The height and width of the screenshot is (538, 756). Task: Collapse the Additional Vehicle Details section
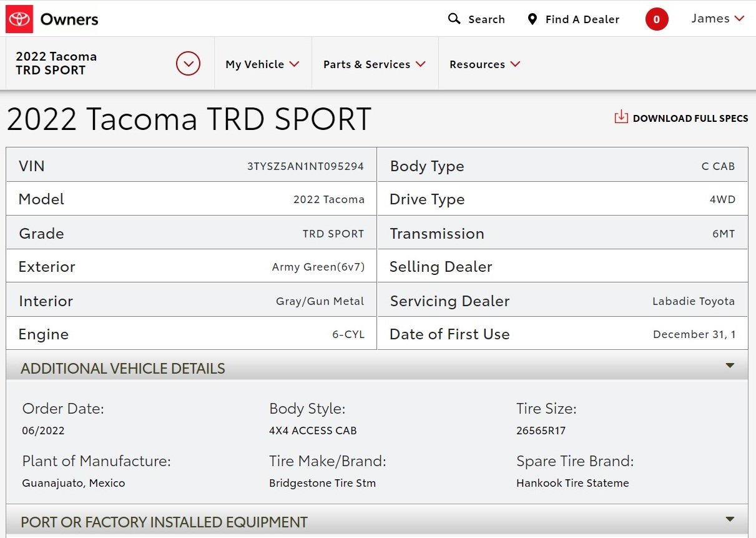pyautogui.click(x=730, y=366)
